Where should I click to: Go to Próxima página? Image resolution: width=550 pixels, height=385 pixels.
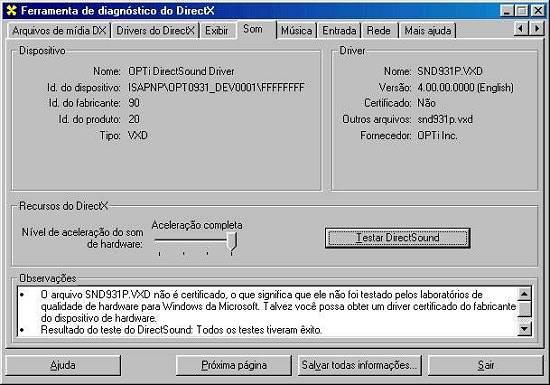tap(234, 365)
